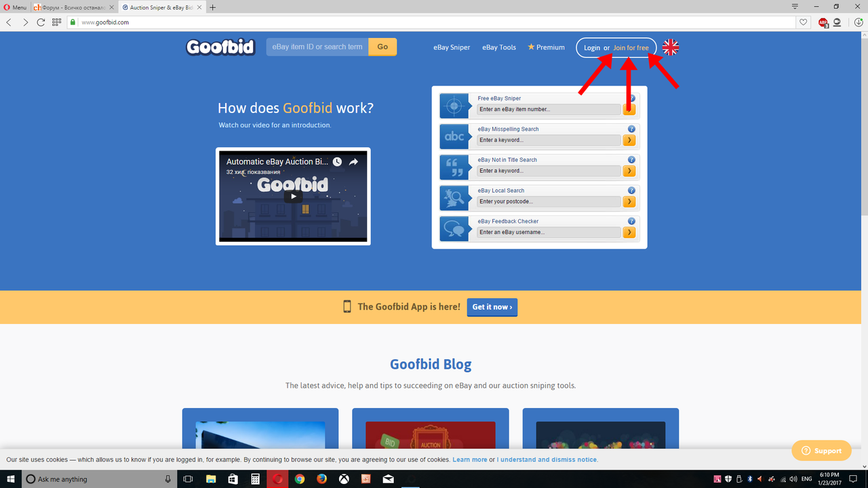Focus the eBay item number field
The width and height of the screenshot is (868, 488).
549,109
